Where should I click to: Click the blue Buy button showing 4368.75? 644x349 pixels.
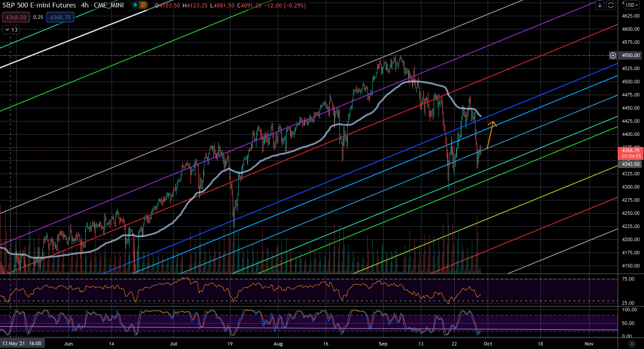(60, 17)
